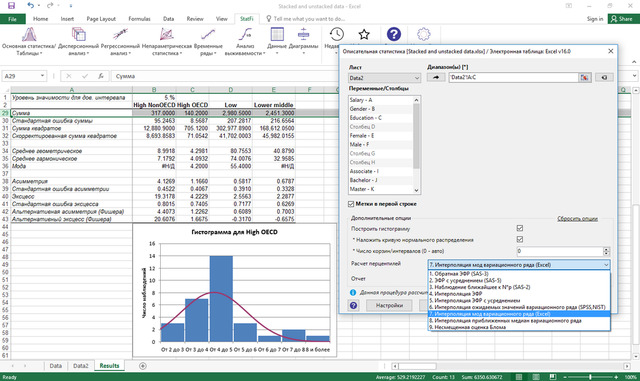Collapse the ribbon with the chevron
Image resolution: width=640 pixels, height=381 pixels.
[x=634, y=62]
